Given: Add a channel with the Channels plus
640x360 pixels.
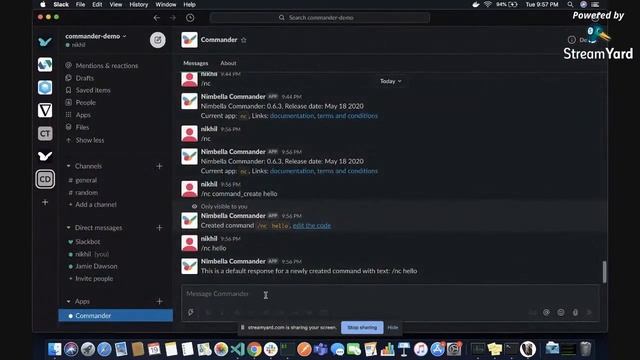Looking at the screenshot, I should (159, 166).
